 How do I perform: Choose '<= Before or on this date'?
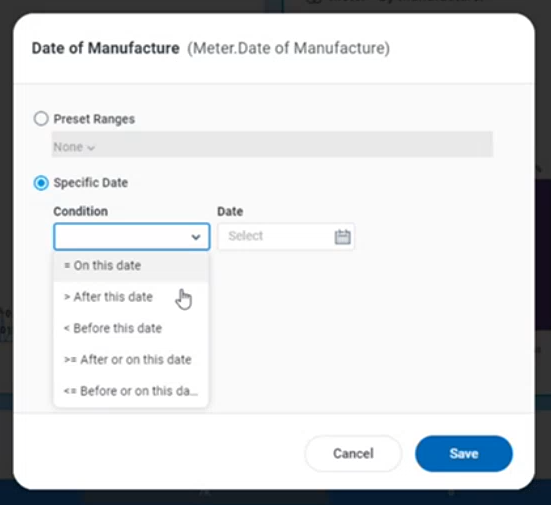coord(131,391)
